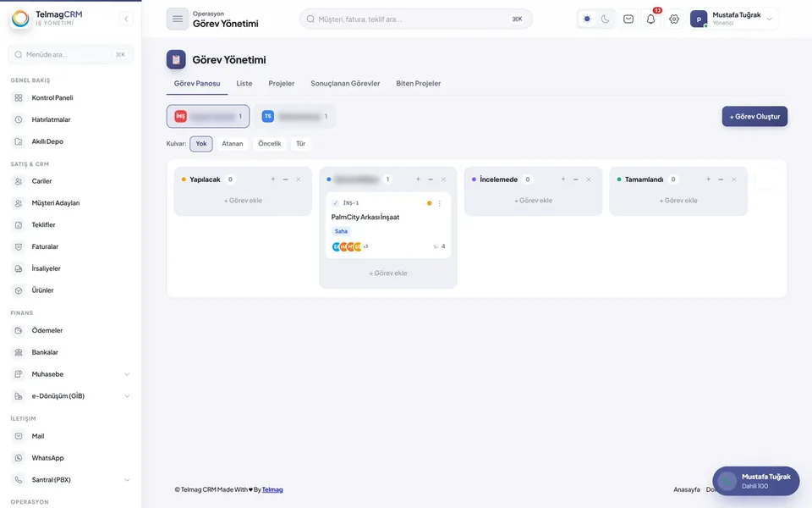This screenshot has height=508, width=812.
Task: Click the Mail sidebar icon
Action: click(19, 436)
